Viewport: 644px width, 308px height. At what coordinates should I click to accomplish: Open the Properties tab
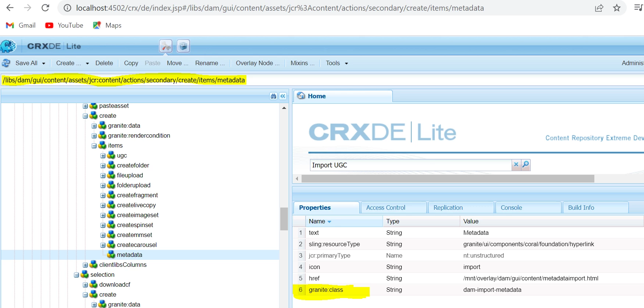[326, 208]
